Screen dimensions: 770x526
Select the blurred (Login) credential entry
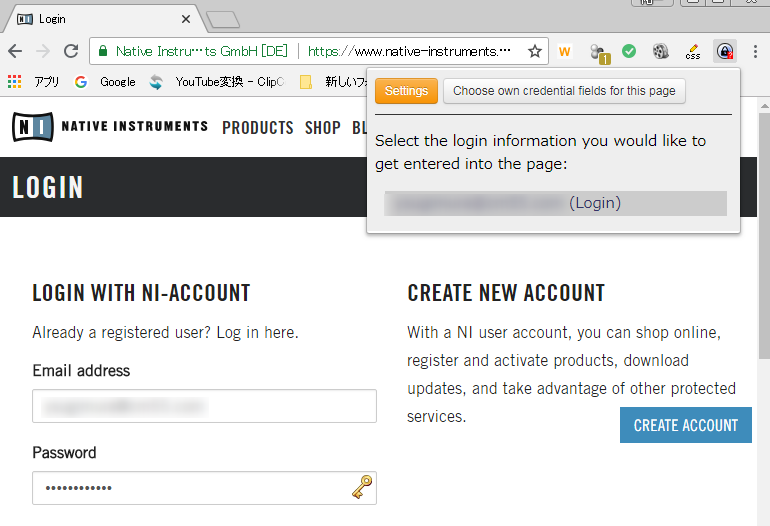[x=555, y=203]
